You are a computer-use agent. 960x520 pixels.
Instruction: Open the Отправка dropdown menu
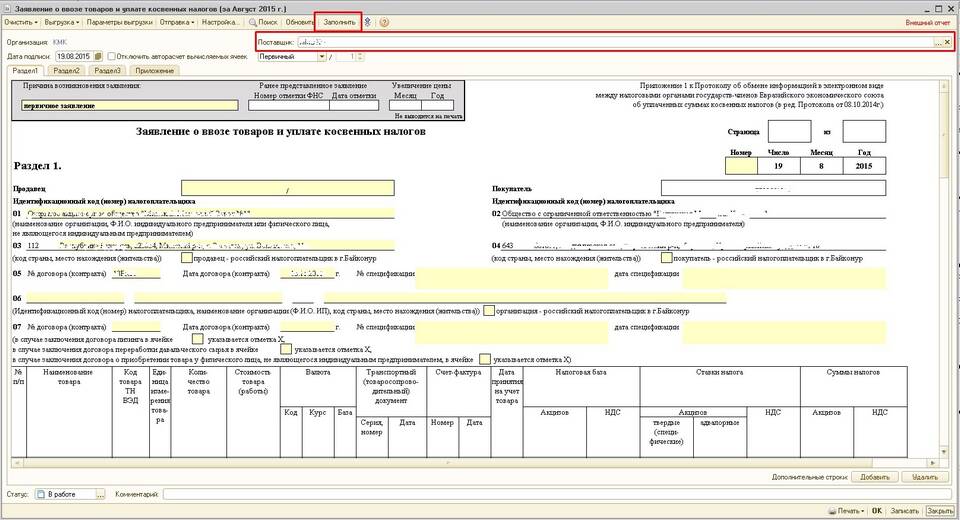(x=177, y=22)
